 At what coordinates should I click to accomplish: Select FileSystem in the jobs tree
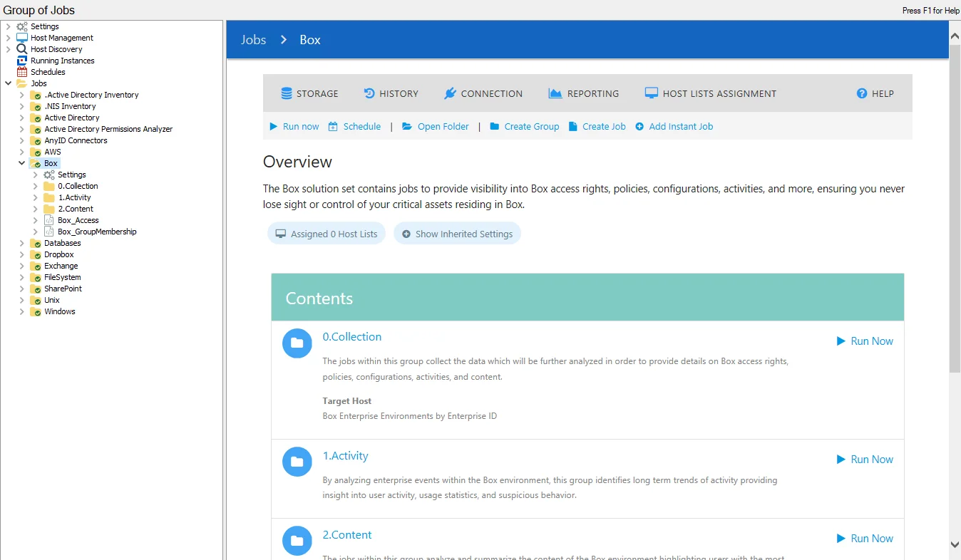[x=63, y=277]
